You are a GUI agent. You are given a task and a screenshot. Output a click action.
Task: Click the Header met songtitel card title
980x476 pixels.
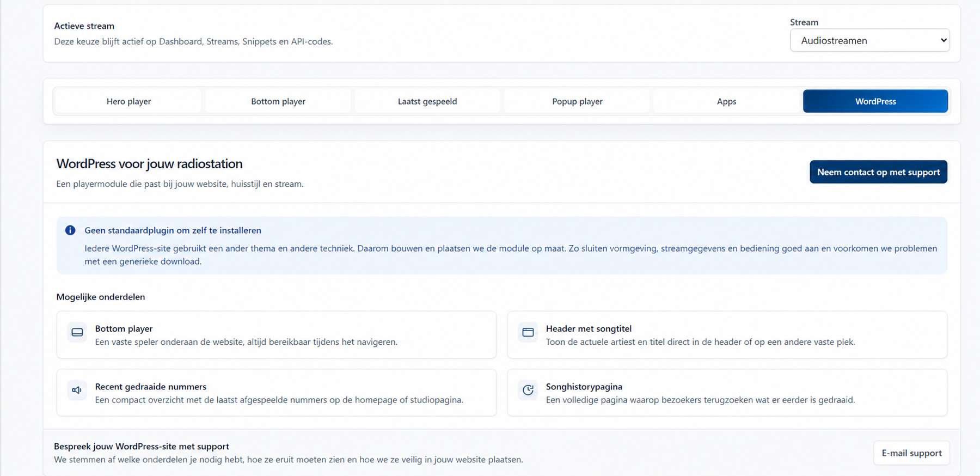click(589, 328)
